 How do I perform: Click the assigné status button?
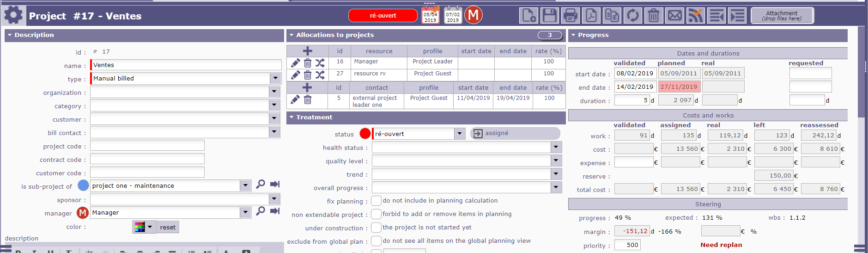pyautogui.click(x=515, y=133)
